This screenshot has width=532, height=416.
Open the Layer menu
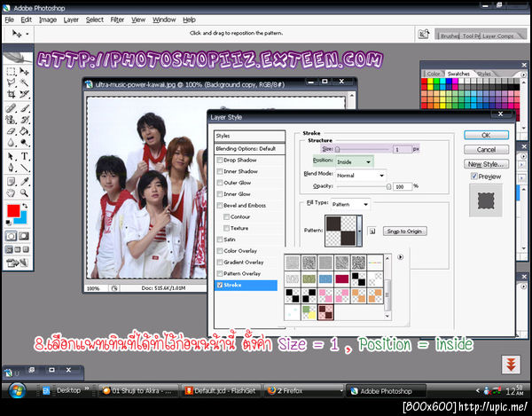[71, 20]
